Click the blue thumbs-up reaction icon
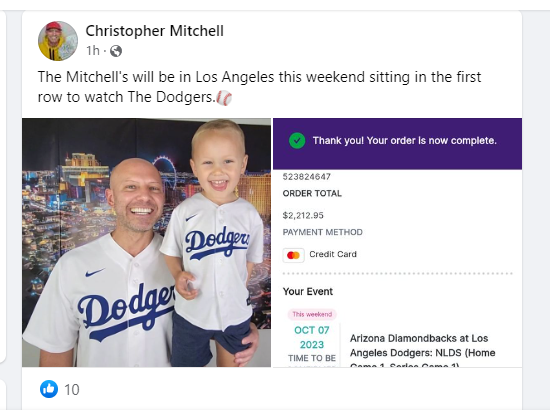This screenshot has width=550, height=410. 49,389
